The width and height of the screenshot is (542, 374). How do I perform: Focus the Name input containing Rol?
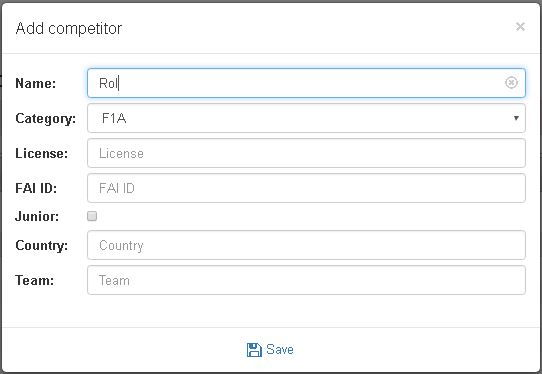tap(306, 83)
